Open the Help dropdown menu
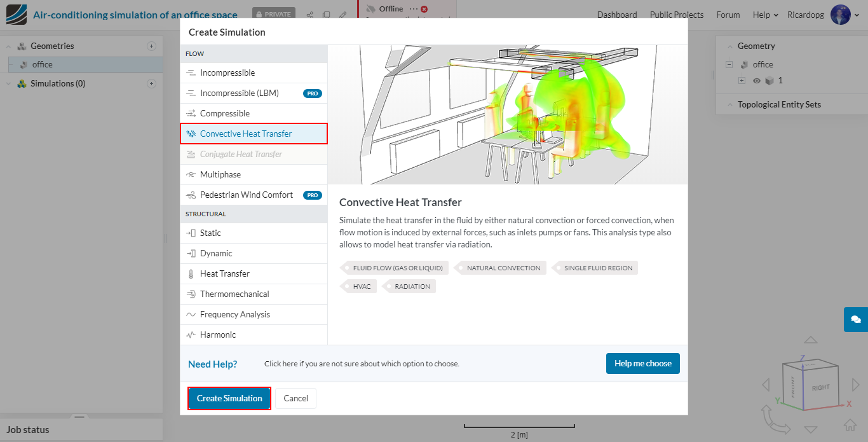The width and height of the screenshot is (868, 442). 766,15
